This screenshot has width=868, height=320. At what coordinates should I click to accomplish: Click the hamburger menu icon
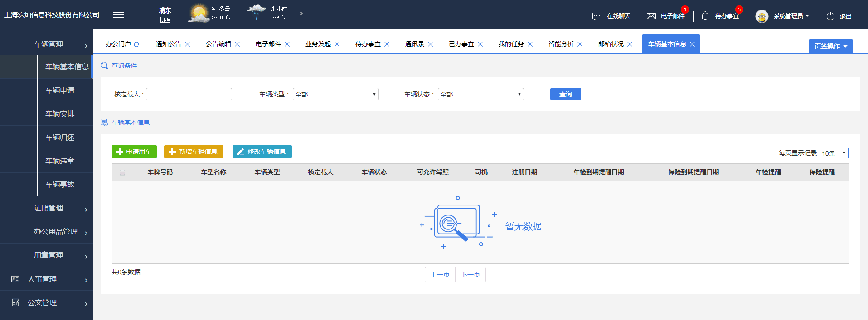(x=118, y=15)
